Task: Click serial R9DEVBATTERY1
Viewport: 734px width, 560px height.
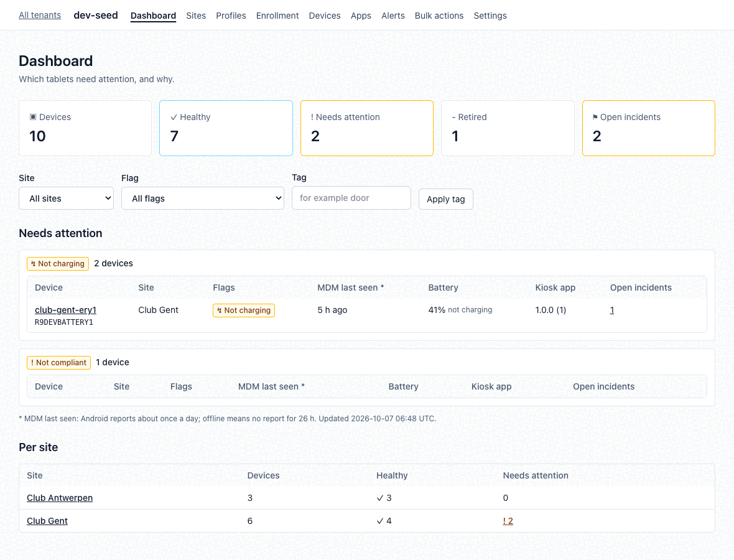Action: 64,322
